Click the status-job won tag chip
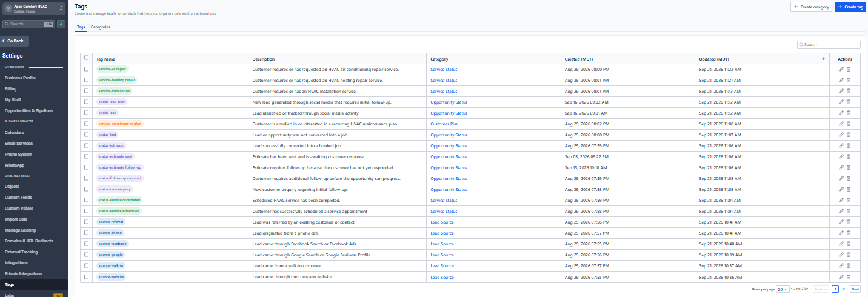This screenshot has height=297, width=868. click(x=111, y=145)
